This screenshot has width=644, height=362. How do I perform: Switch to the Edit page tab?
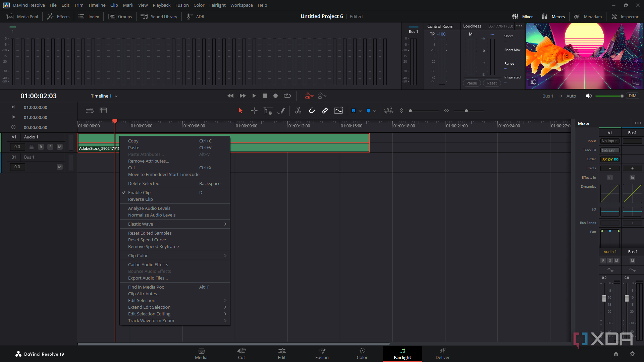pos(282,354)
